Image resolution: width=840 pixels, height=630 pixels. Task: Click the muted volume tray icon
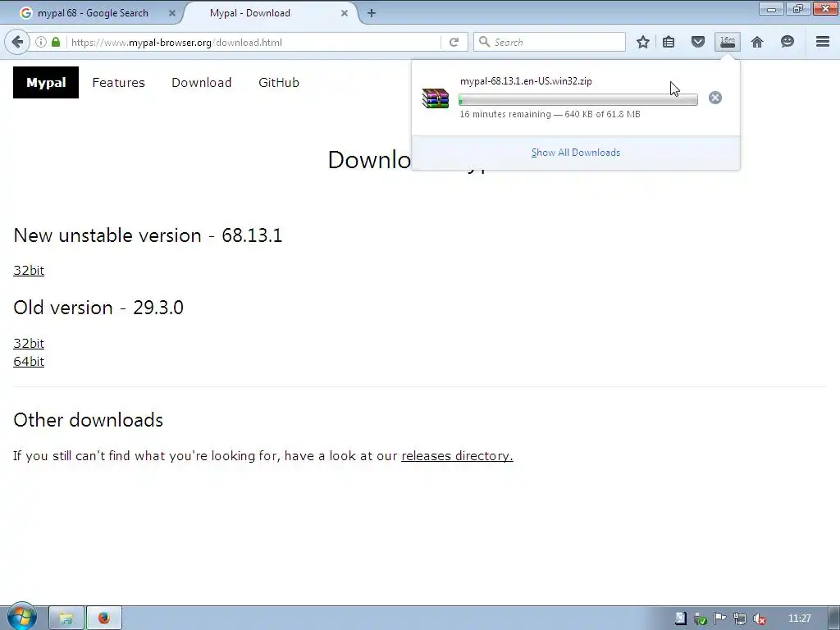coord(759,619)
